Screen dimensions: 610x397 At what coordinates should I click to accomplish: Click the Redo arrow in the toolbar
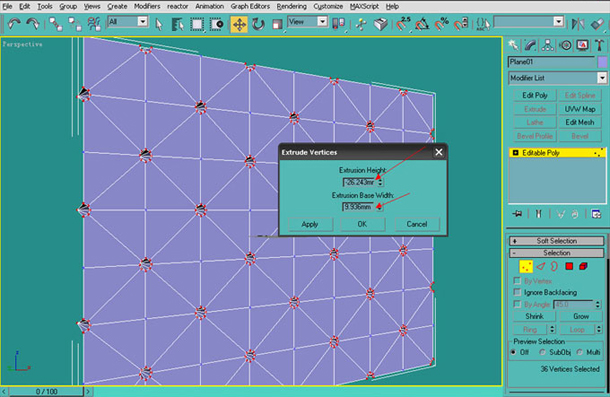pos(33,24)
